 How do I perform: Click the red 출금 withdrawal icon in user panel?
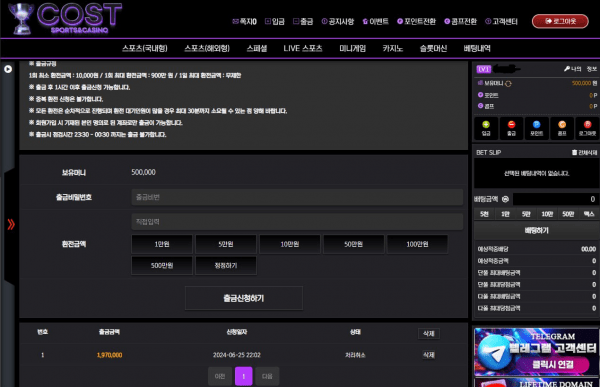[511, 128]
